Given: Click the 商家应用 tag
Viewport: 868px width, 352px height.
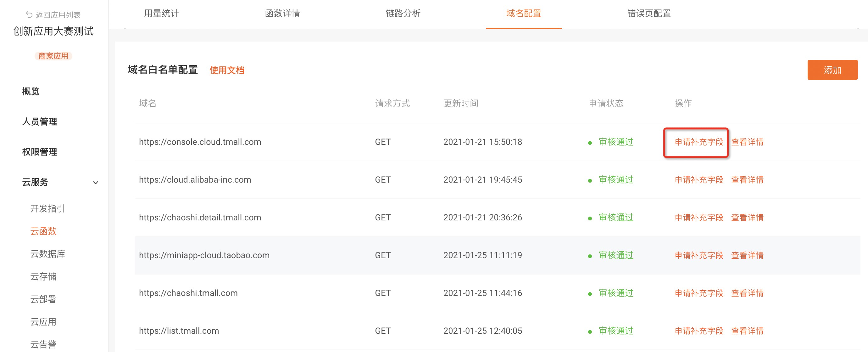Looking at the screenshot, I should coord(53,56).
